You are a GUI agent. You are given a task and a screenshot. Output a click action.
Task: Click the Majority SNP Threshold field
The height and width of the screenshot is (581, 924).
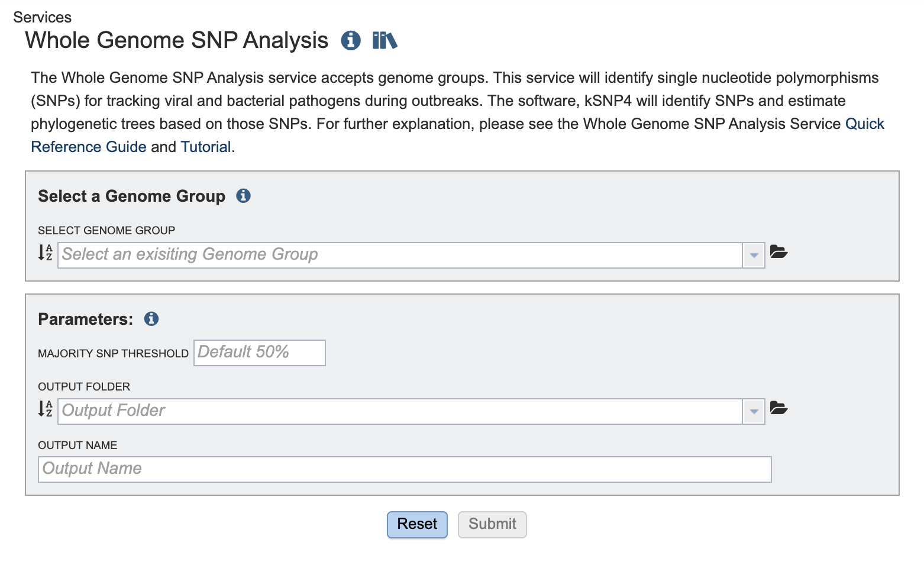[259, 353]
